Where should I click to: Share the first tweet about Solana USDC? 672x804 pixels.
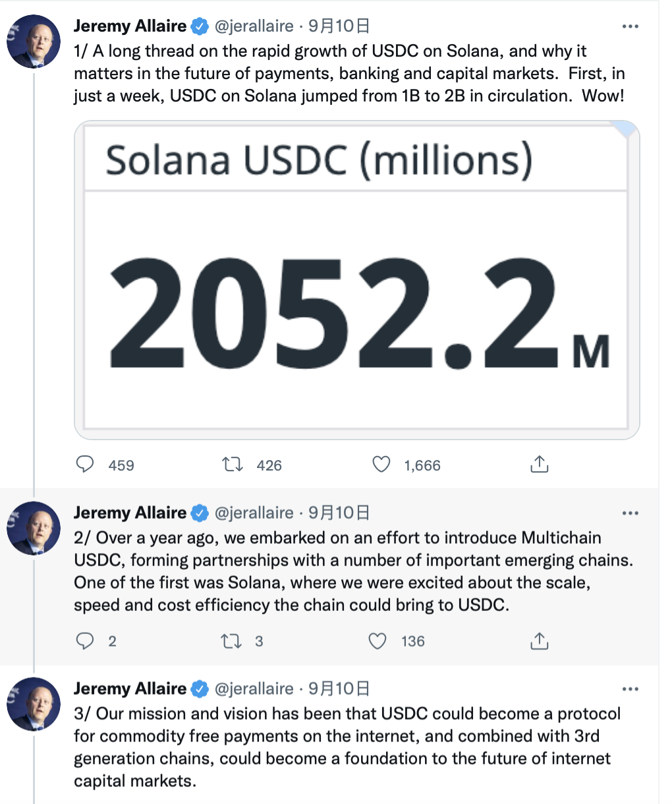point(539,465)
